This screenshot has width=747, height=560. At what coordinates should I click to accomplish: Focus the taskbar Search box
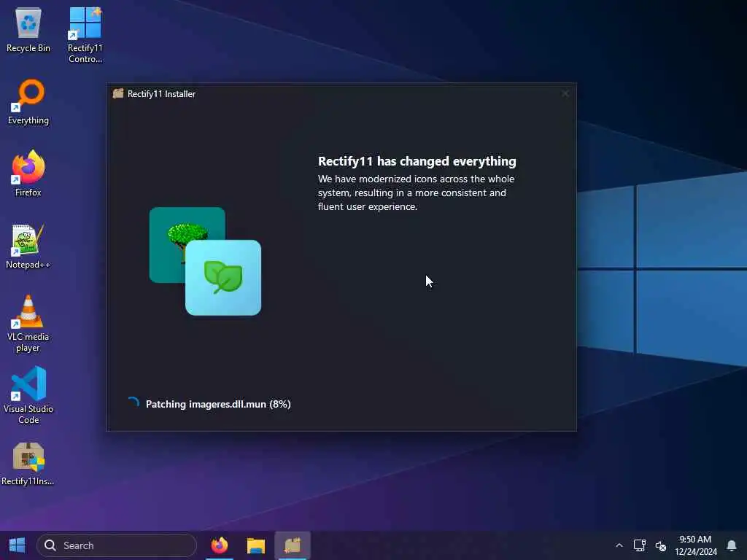click(x=117, y=545)
